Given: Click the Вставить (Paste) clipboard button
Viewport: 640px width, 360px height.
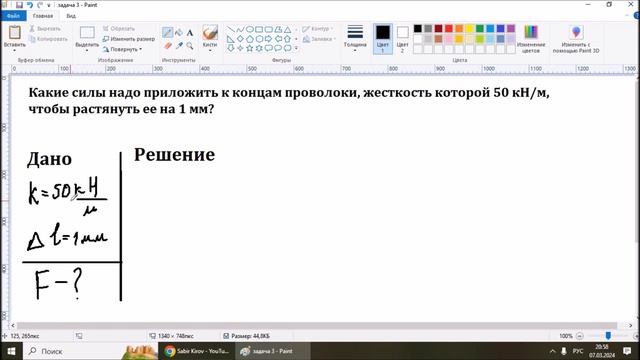Looking at the screenshot, I should 15,33.
